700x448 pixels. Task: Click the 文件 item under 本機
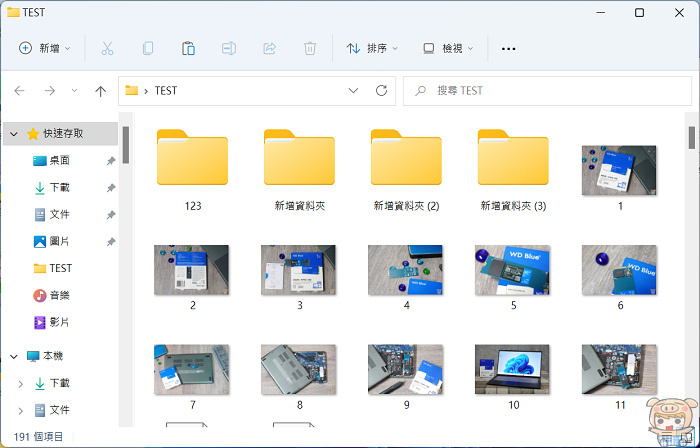click(52, 410)
